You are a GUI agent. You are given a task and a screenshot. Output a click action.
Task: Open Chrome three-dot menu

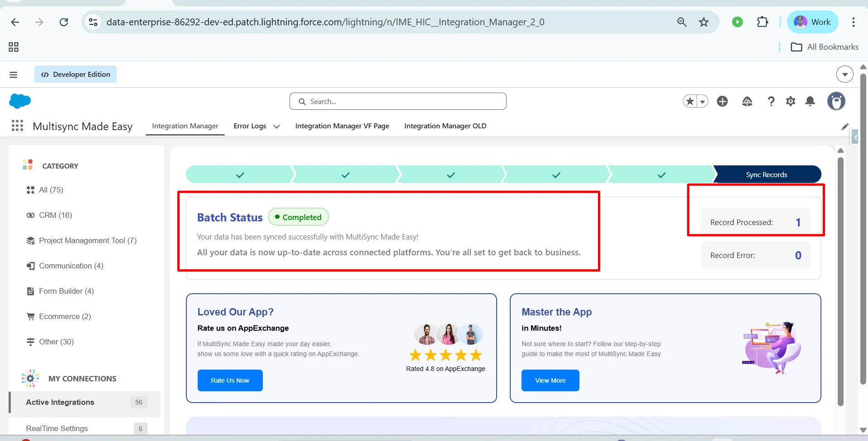[854, 22]
